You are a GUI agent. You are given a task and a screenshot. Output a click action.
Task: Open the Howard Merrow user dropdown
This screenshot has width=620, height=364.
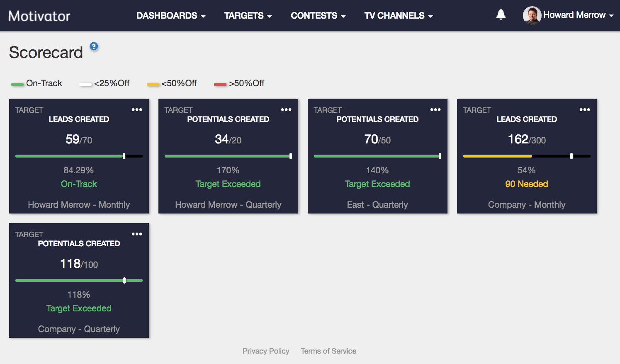(x=578, y=15)
